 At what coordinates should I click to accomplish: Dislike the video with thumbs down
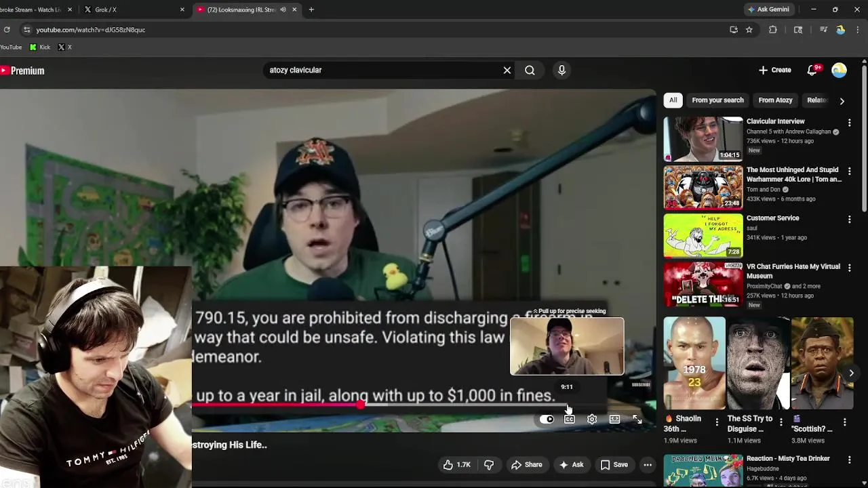489,465
